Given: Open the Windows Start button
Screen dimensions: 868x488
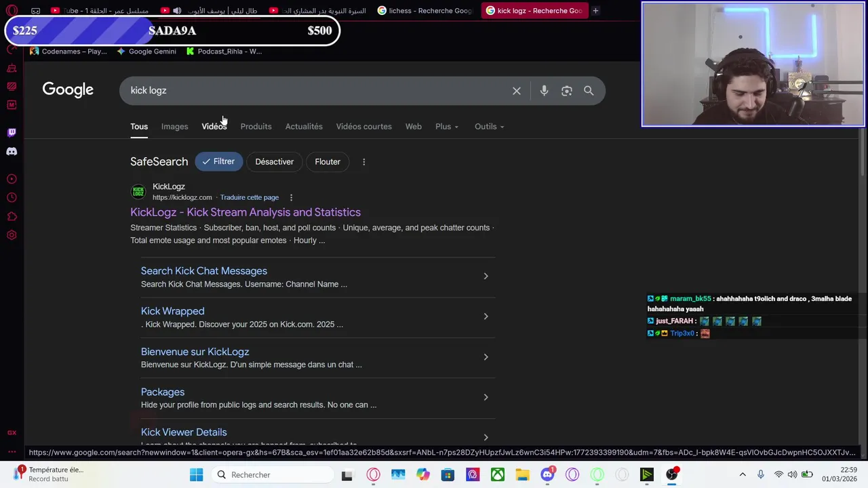Looking at the screenshot, I should click(197, 474).
